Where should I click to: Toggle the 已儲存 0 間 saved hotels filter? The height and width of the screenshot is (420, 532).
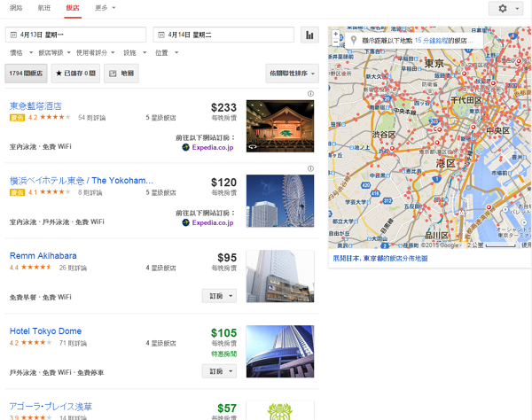(x=75, y=74)
